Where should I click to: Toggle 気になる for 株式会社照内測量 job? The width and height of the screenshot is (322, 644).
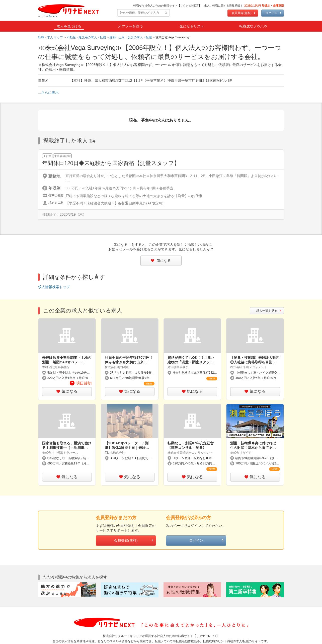point(130,391)
